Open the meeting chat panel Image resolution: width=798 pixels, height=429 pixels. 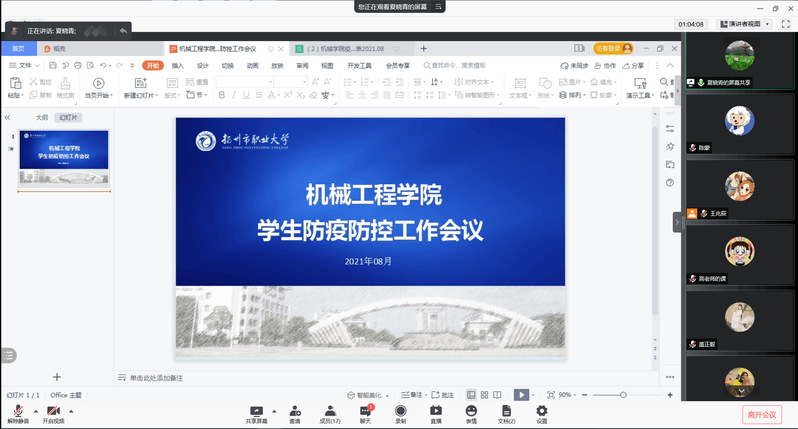point(365,410)
